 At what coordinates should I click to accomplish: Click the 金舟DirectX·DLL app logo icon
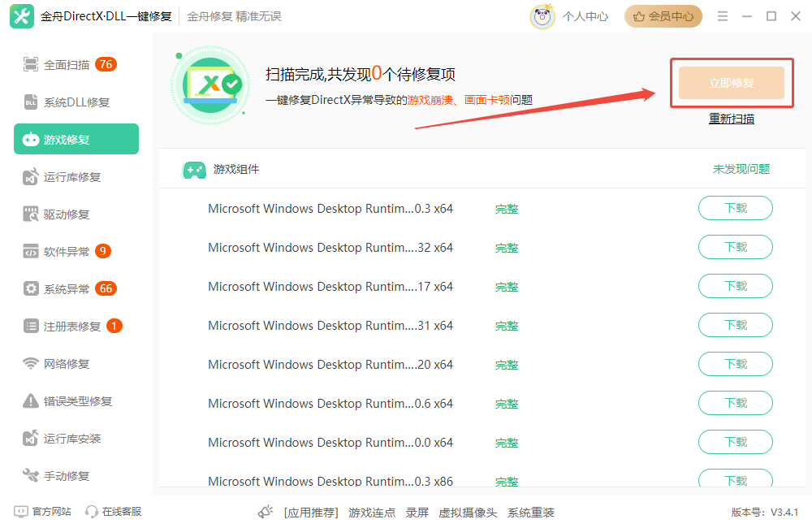22,16
